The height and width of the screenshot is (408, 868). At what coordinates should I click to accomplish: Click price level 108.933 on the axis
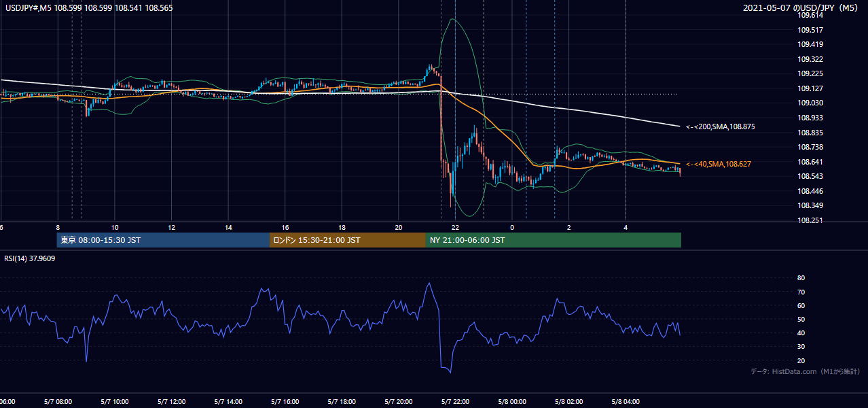point(810,118)
